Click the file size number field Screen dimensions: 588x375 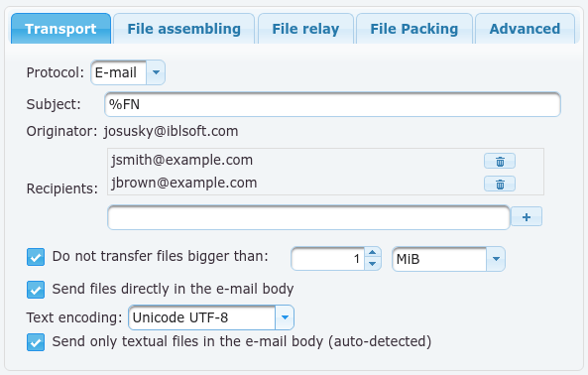coord(327,259)
